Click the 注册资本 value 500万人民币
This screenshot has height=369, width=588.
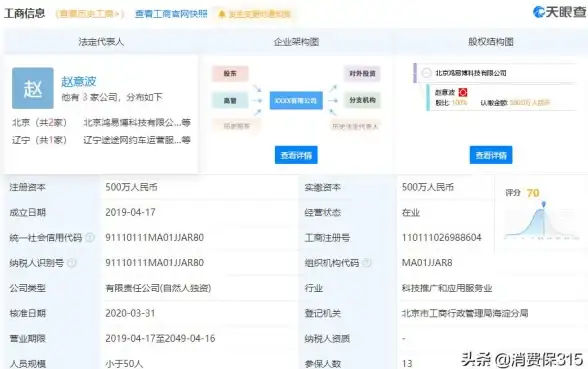131,187
